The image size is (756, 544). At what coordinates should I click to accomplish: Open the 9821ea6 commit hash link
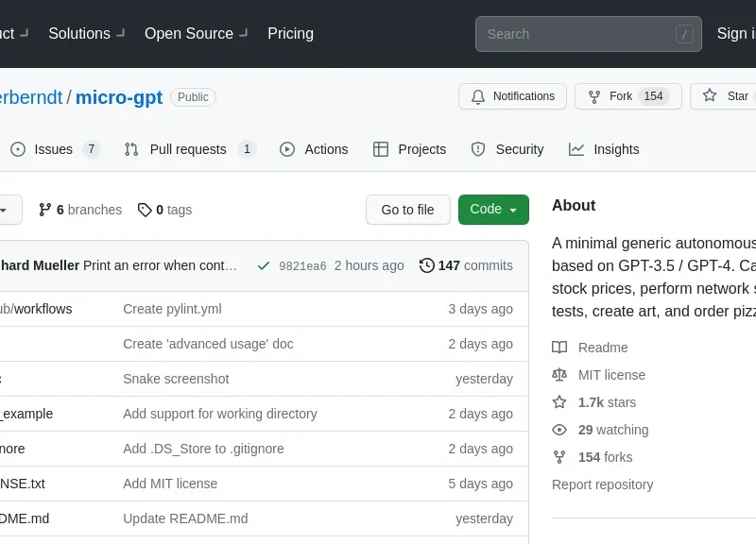(302, 266)
